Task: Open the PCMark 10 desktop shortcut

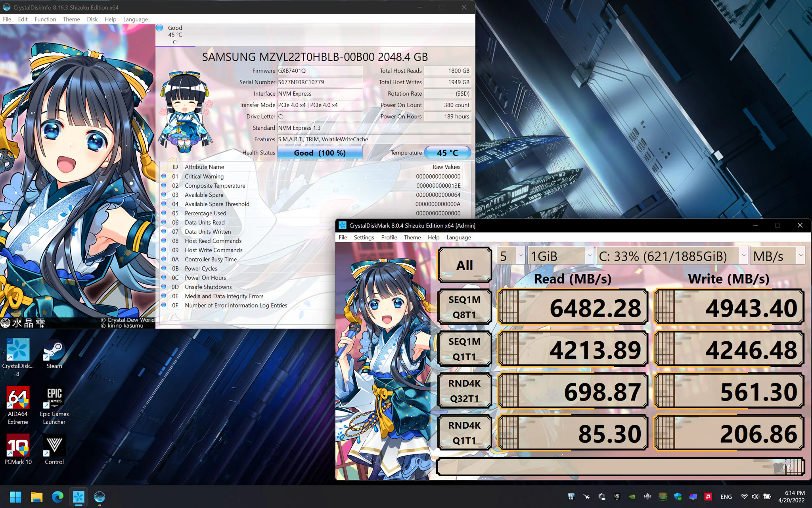Action: 18,449
